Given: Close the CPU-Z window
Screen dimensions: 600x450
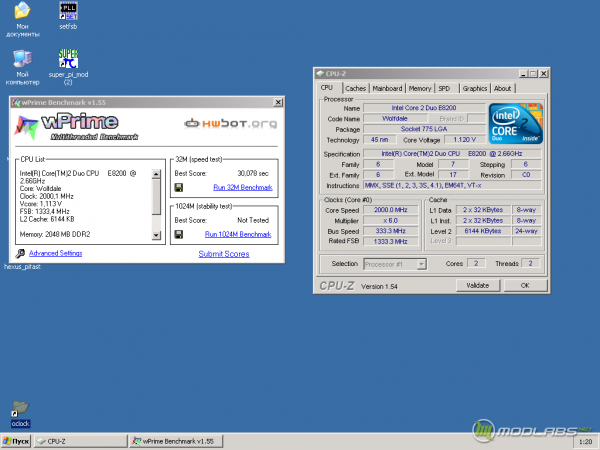Looking at the screenshot, I should pos(543,73).
